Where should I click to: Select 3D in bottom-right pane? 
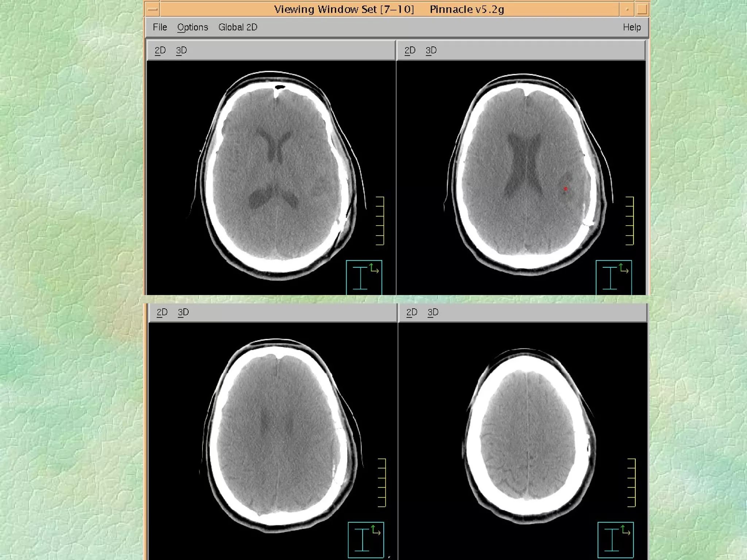433,312
